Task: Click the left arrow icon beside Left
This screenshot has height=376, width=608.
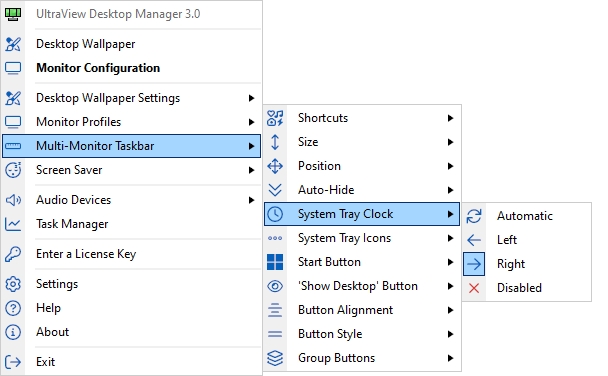Action: (x=474, y=240)
